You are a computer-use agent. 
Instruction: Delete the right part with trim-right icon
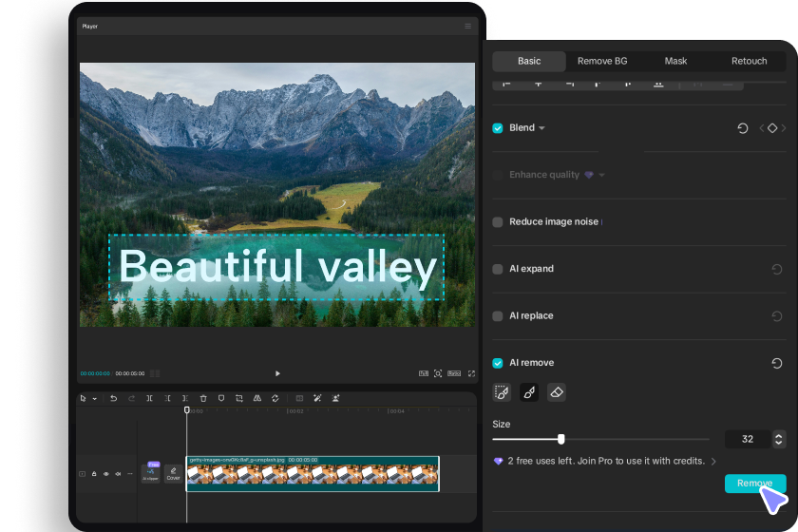(185, 398)
